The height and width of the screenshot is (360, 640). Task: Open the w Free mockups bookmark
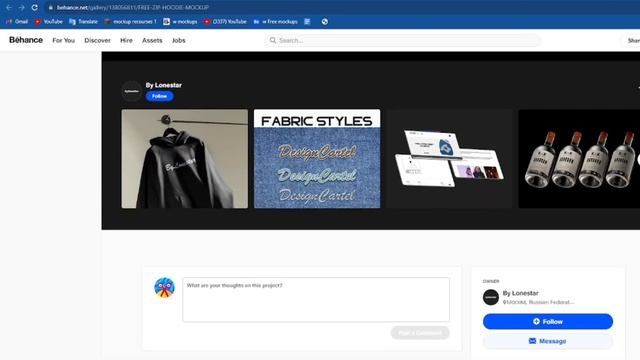coord(276,22)
